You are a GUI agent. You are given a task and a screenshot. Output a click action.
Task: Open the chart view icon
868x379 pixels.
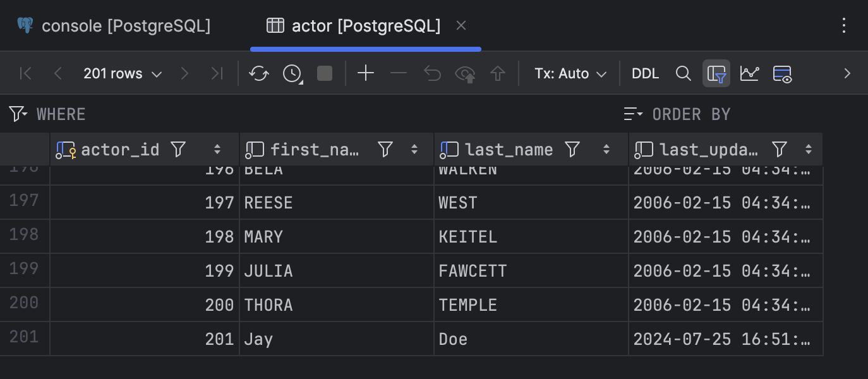pos(749,73)
